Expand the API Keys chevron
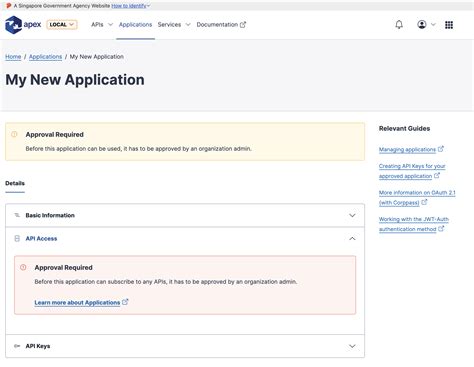Image resolution: width=474 pixels, height=367 pixels. [352, 346]
